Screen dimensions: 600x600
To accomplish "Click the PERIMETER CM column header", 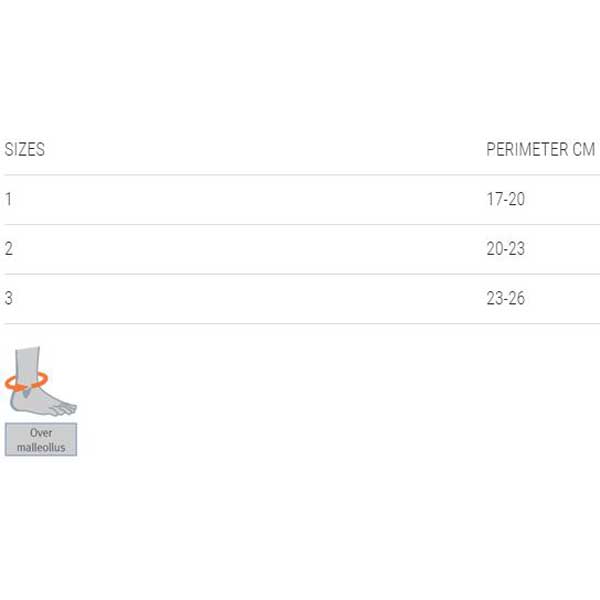I will coord(540,149).
